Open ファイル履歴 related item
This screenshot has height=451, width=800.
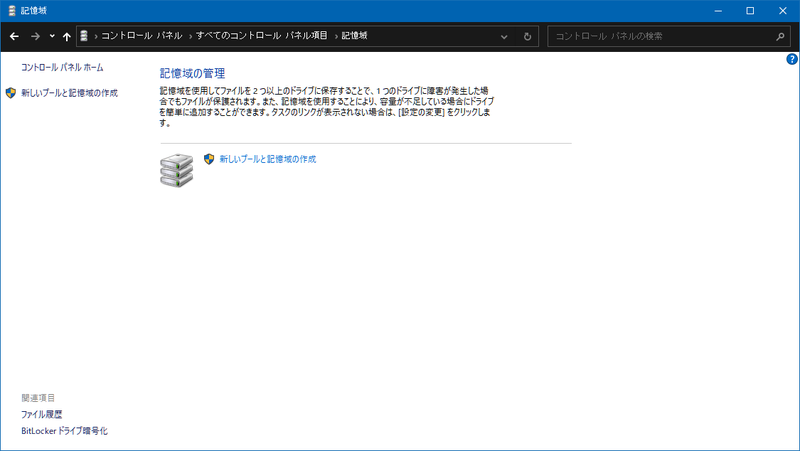click(42, 414)
